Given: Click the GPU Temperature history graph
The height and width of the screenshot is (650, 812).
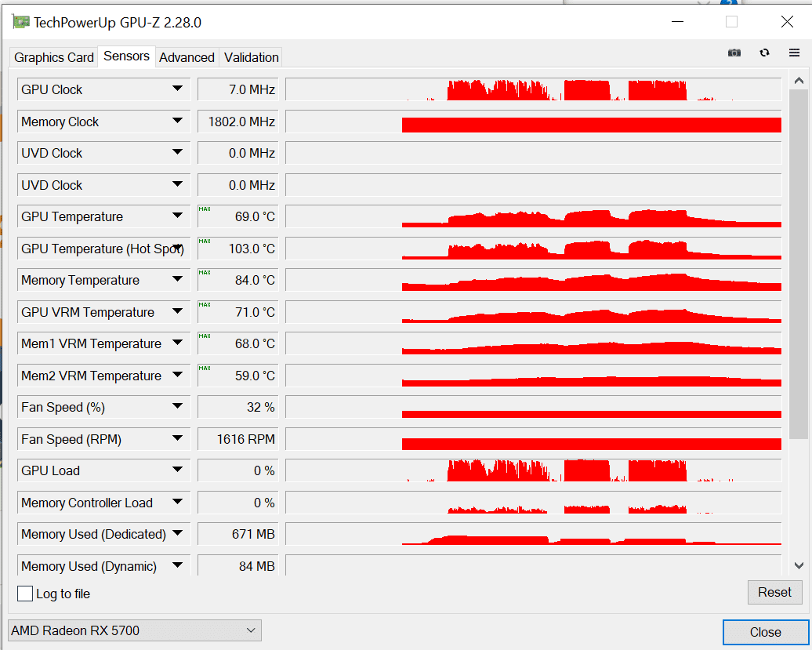Looking at the screenshot, I should click(x=534, y=216).
